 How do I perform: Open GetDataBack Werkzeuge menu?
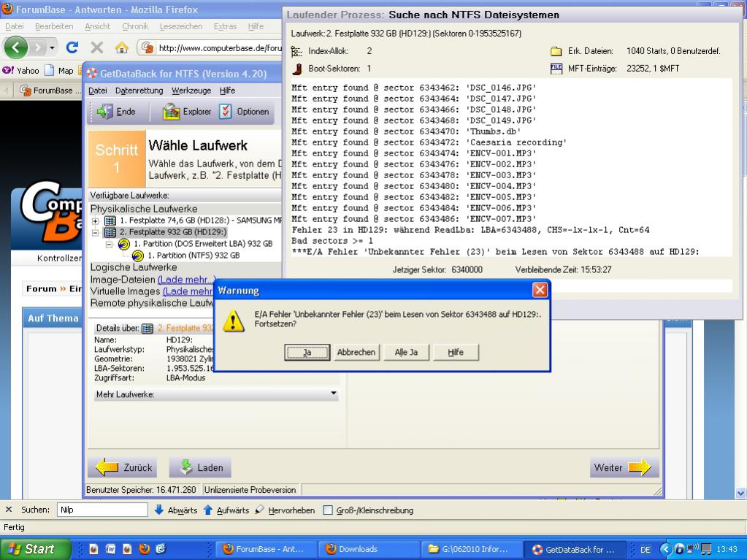point(191,91)
